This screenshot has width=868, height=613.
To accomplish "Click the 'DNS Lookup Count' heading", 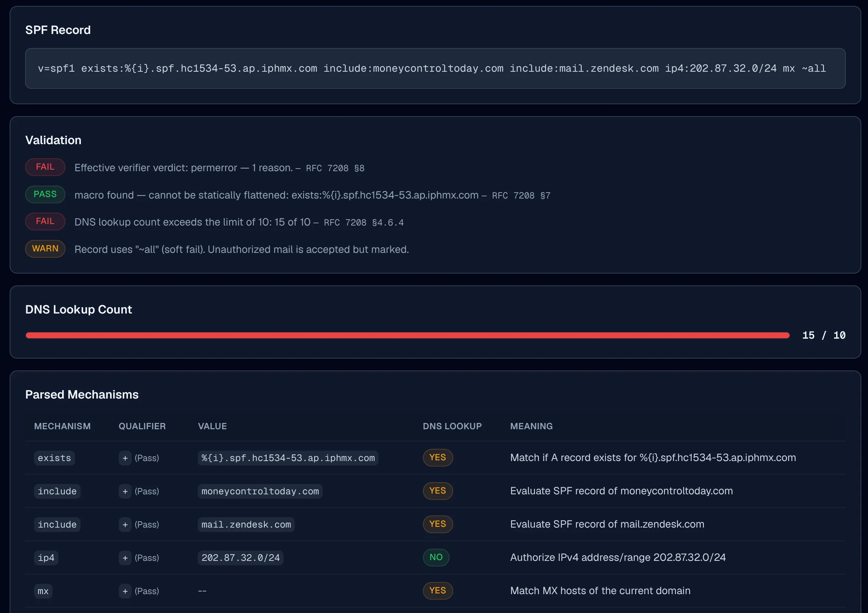I will tap(79, 309).
